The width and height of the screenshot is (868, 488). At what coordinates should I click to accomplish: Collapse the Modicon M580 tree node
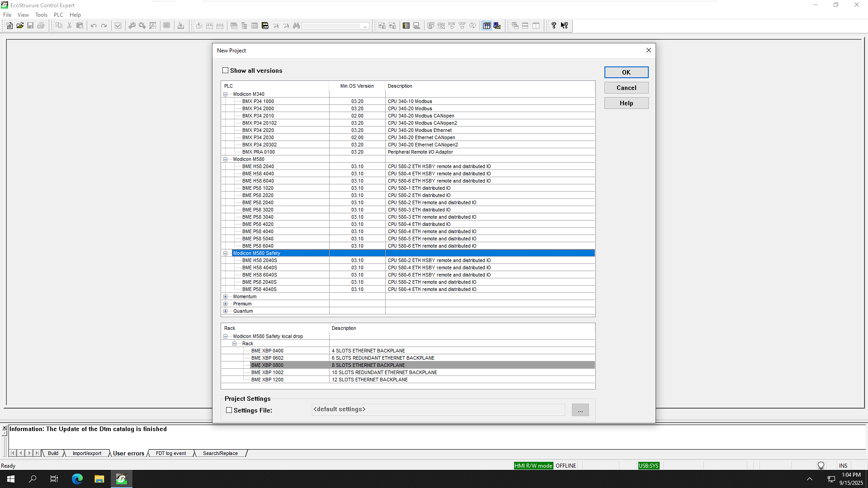click(x=225, y=160)
